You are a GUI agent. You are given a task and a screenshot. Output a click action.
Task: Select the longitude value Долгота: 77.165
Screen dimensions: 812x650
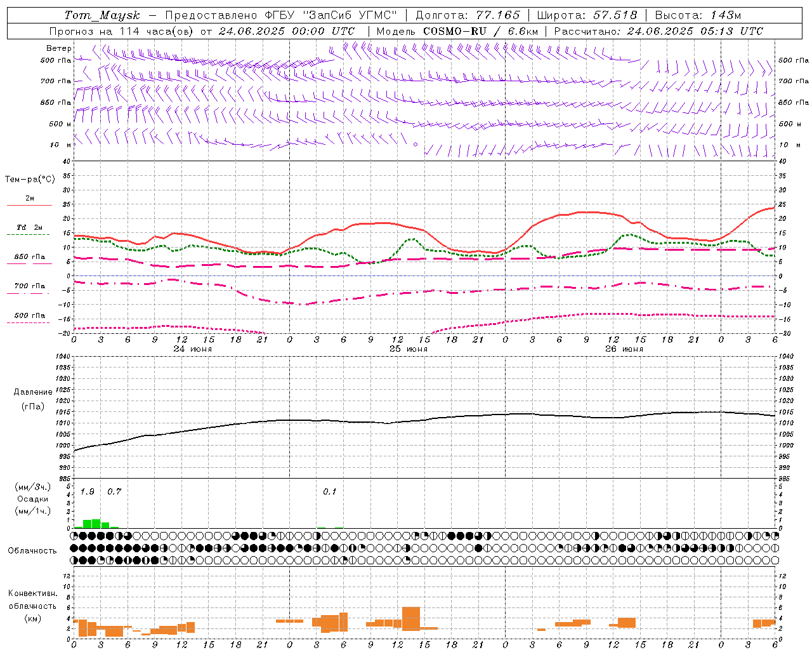[468, 15]
